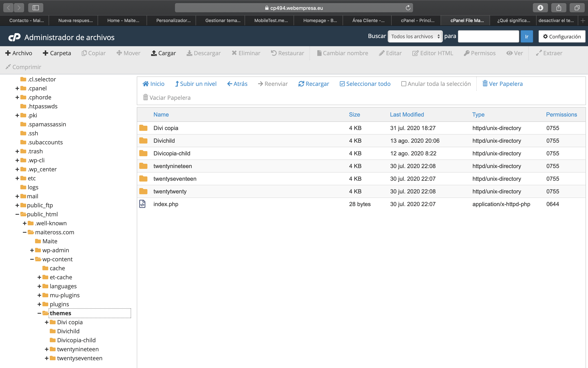Viewport: 588px width, 368px height.
Task: Open the Editor HTML tool
Action: coord(432,53)
